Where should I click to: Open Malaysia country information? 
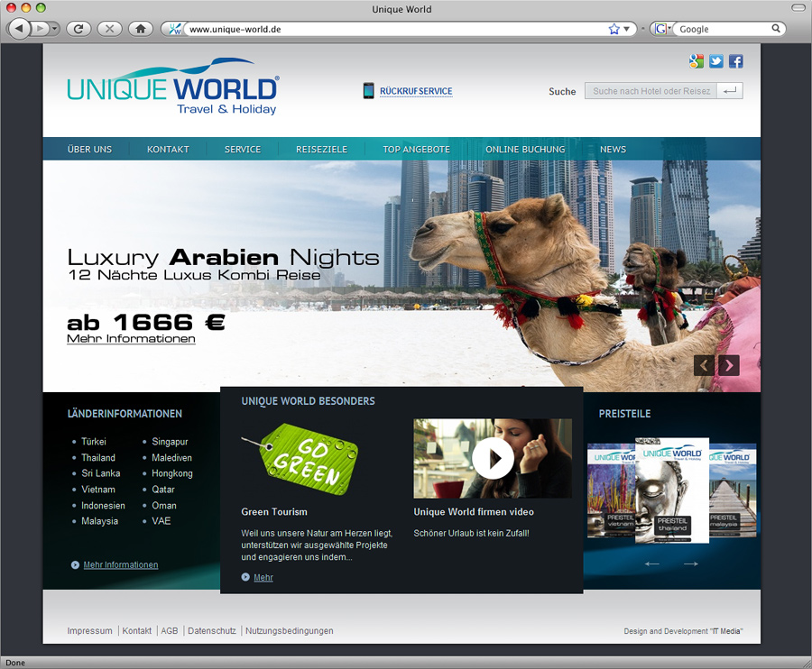pyautogui.click(x=99, y=520)
